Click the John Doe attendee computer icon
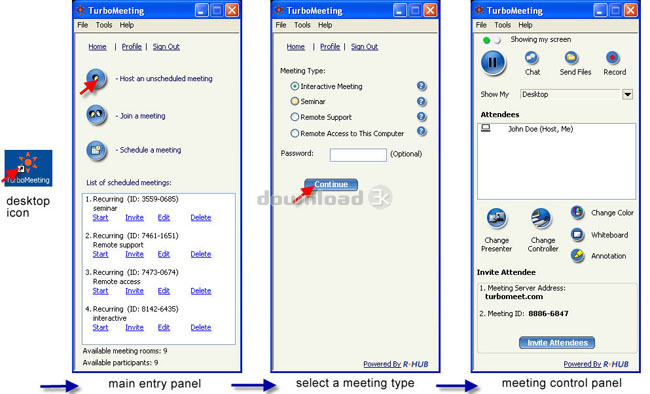The height and width of the screenshot is (394, 650). (486, 128)
